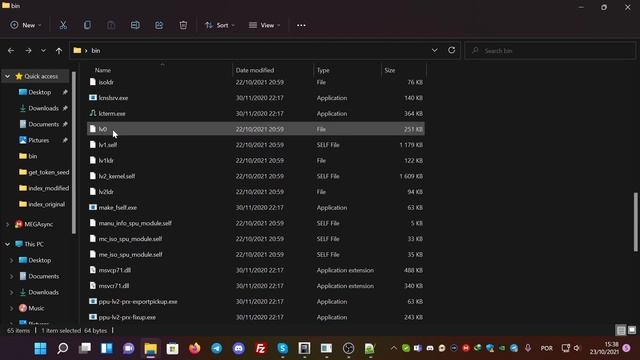This screenshot has width=640, height=360.
Task: Open the Sort options dropdown
Action: coord(220,25)
